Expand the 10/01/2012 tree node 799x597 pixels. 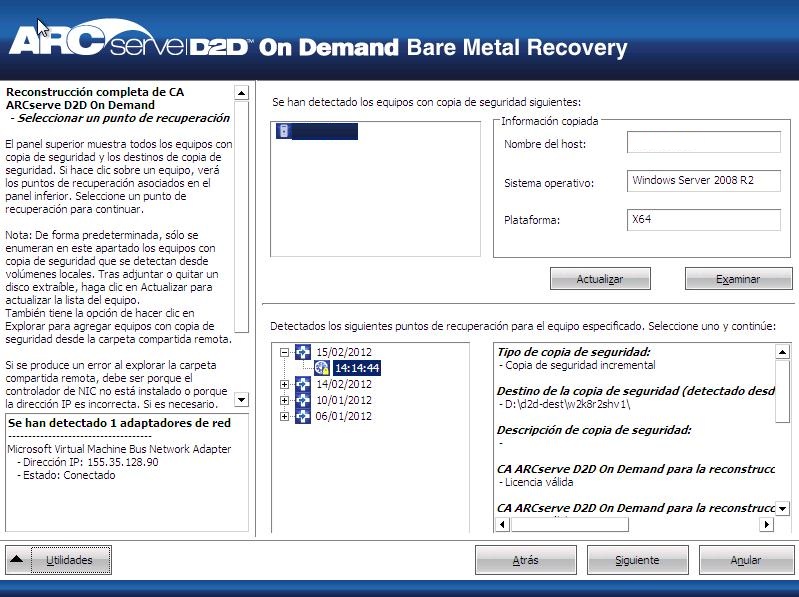click(x=285, y=400)
